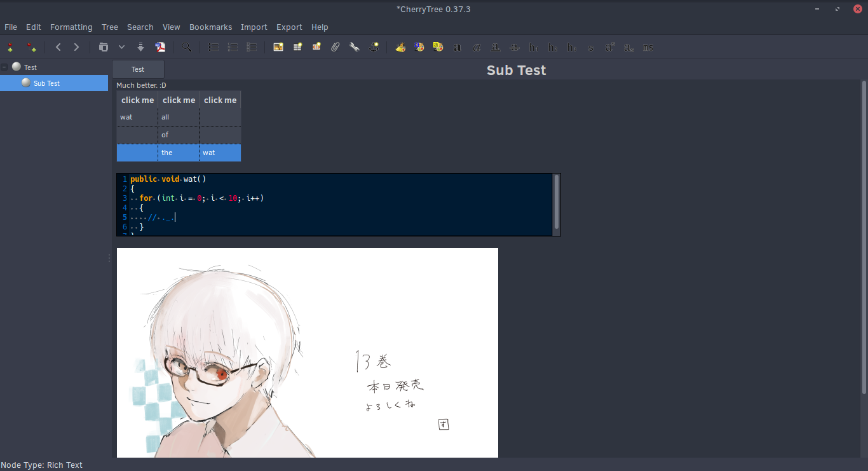Toggle italic text formatting
Image resolution: width=868 pixels, height=471 pixels.
pyautogui.click(x=477, y=47)
